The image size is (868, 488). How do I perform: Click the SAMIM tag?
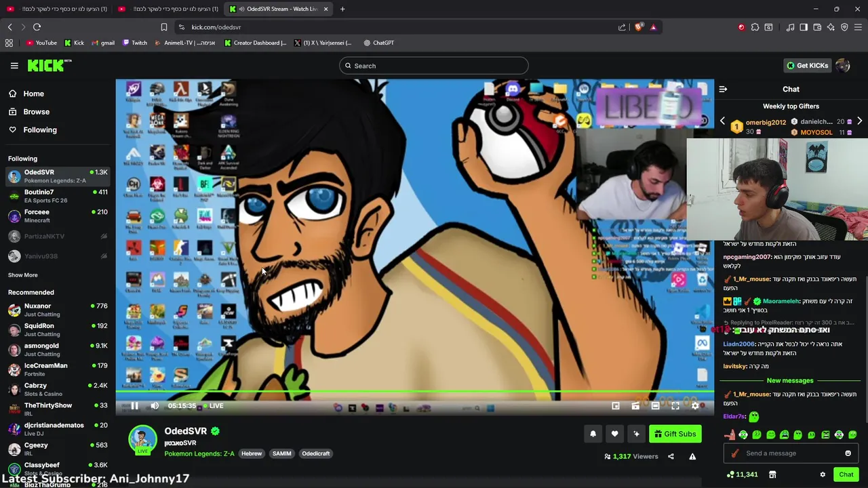(x=281, y=453)
